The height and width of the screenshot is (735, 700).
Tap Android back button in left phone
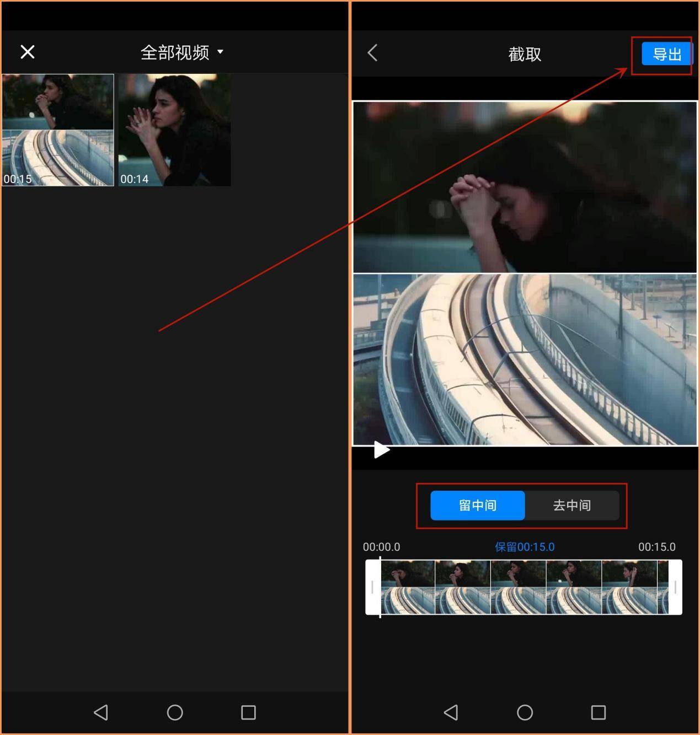(101, 712)
